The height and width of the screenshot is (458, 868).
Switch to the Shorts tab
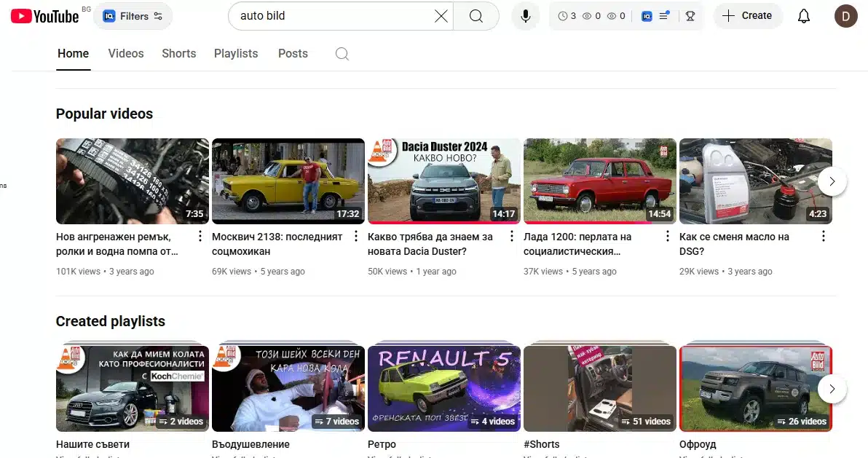(179, 54)
